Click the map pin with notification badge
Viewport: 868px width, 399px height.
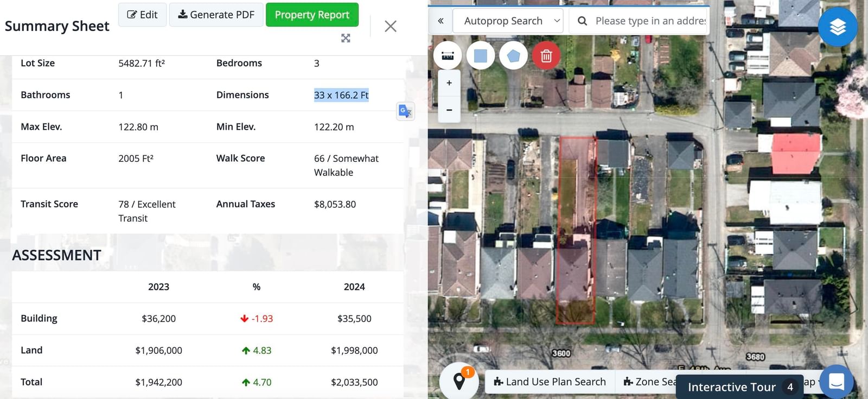tap(459, 380)
